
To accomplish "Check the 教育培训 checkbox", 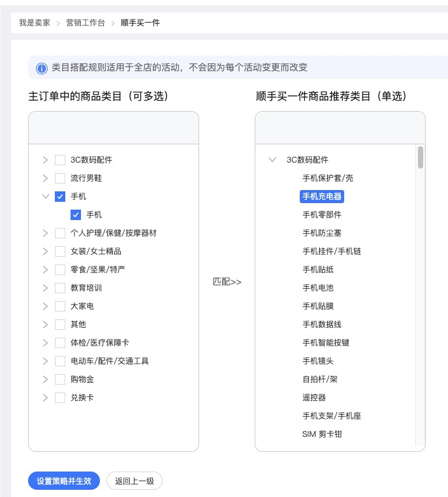I will [x=60, y=288].
